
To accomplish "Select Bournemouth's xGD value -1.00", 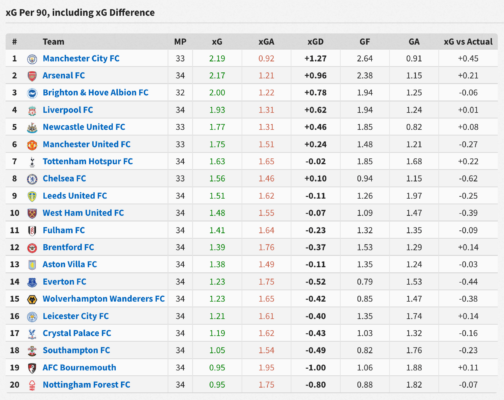I will pyautogui.click(x=316, y=368).
